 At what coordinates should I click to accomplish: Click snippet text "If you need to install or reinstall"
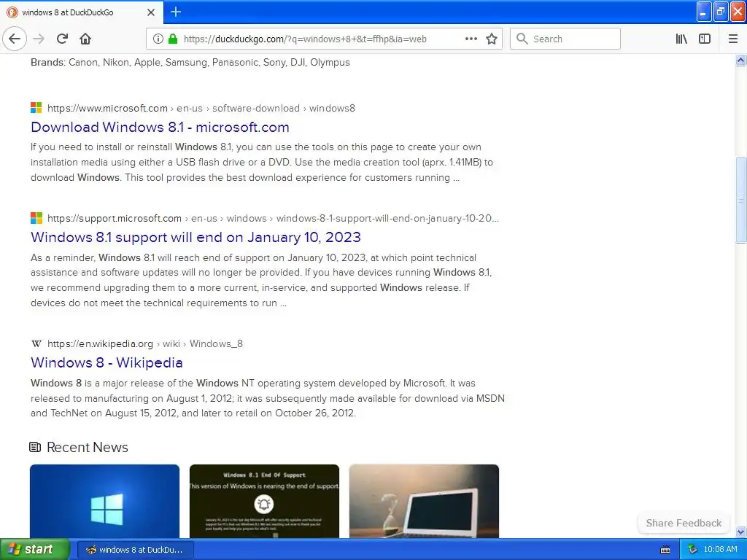pyautogui.click(x=101, y=147)
